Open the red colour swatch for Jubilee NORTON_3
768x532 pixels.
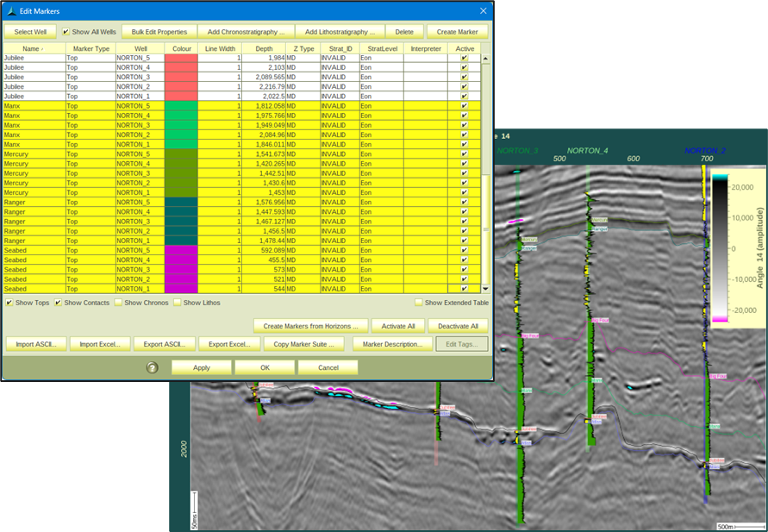pyautogui.click(x=181, y=78)
